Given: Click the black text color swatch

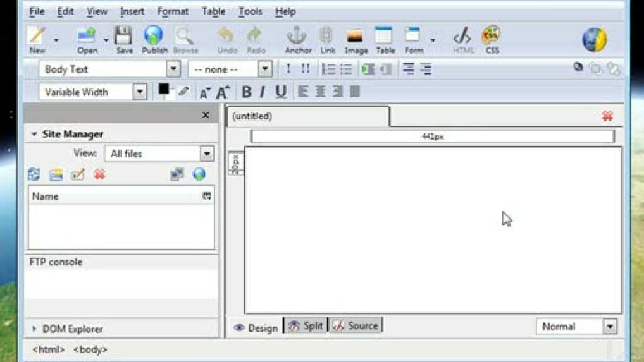Looking at the screenshot, I should 164,90.
